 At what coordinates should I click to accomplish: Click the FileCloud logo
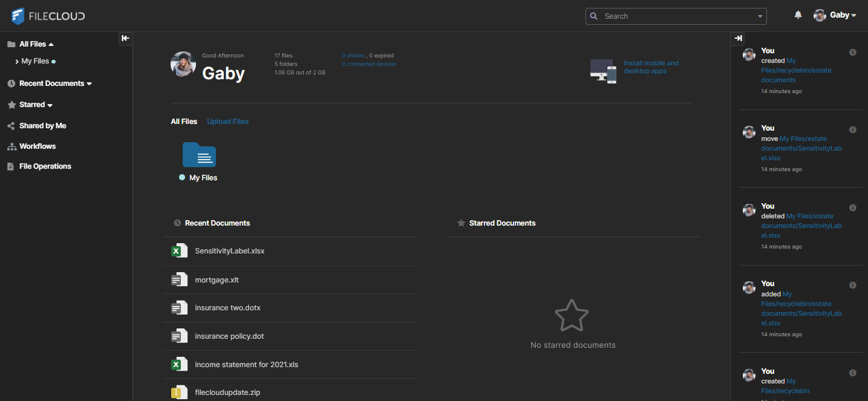[x=48, y=16]
